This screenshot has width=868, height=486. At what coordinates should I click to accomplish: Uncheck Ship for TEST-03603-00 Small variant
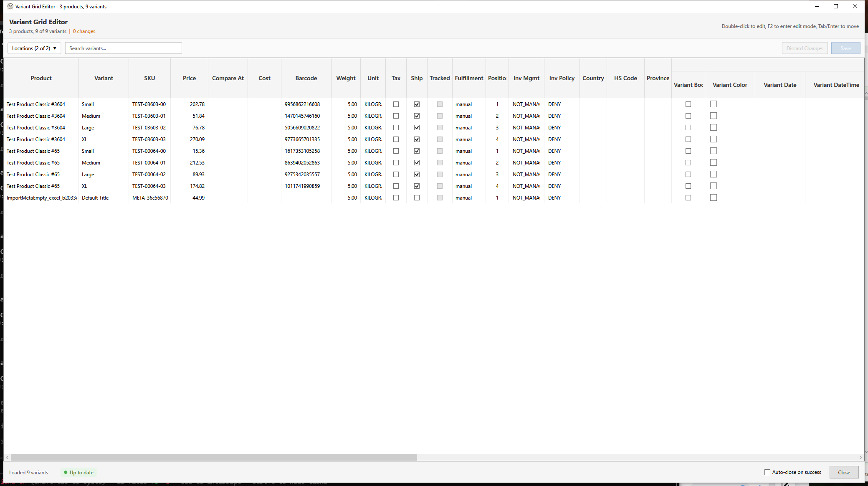click(417, 104)
